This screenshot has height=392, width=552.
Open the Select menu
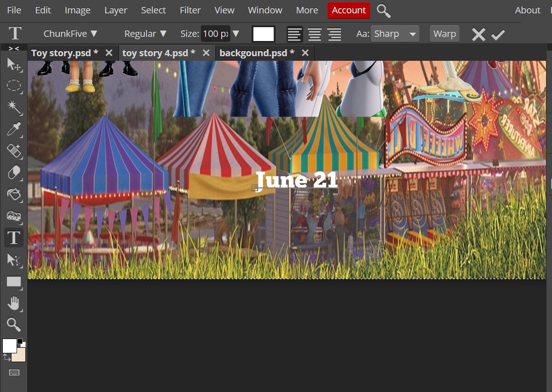point(153,10)
